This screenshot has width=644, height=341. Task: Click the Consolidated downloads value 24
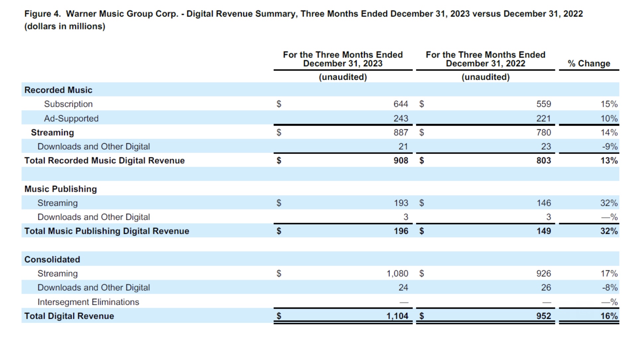(403, 287)
